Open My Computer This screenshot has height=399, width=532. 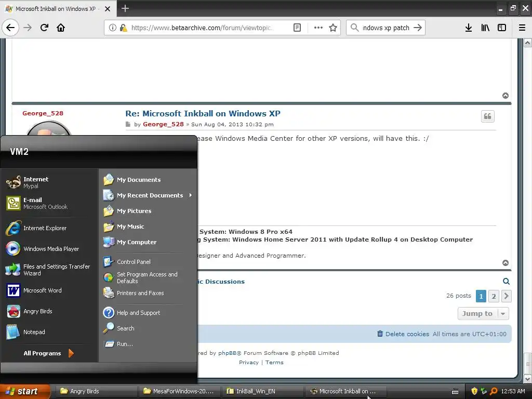point(148,242)
